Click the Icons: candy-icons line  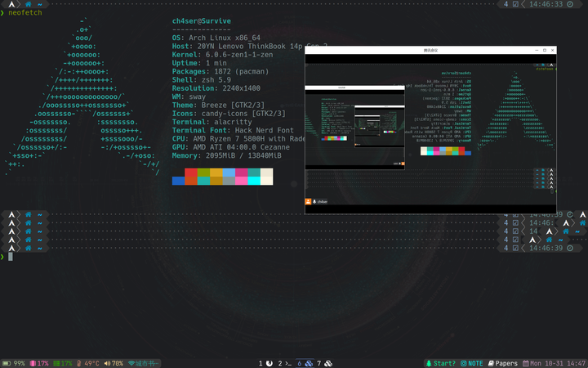pos(229,114)
